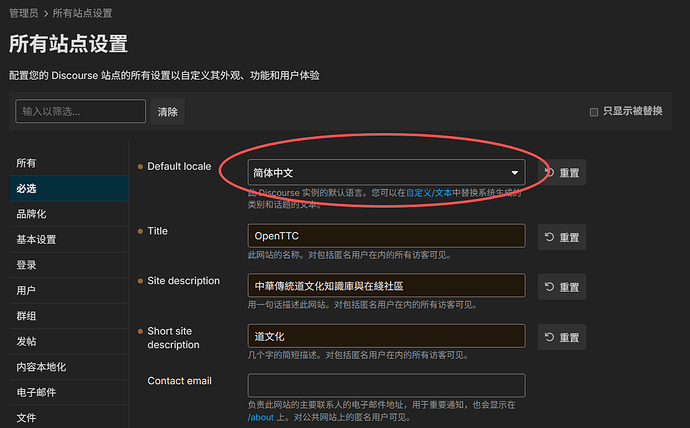Select the 品牌化 category
690x428 pixels.
point(69,214)
